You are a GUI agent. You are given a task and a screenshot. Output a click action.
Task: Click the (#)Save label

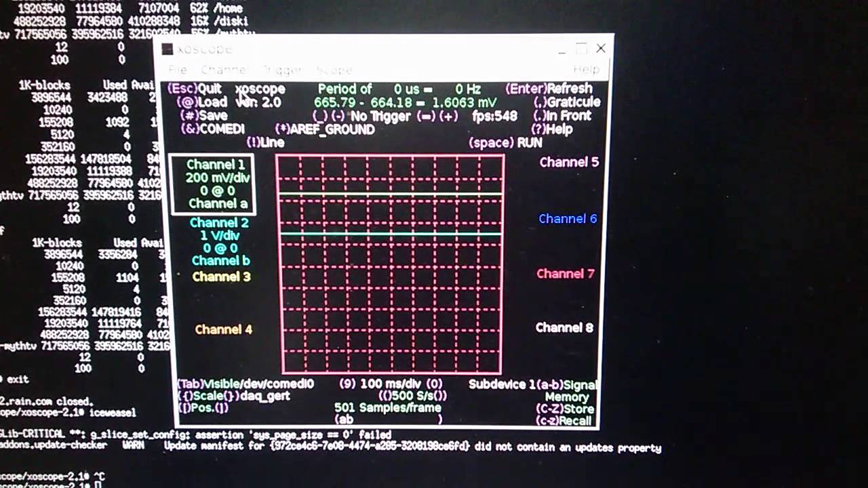point(203,116)
